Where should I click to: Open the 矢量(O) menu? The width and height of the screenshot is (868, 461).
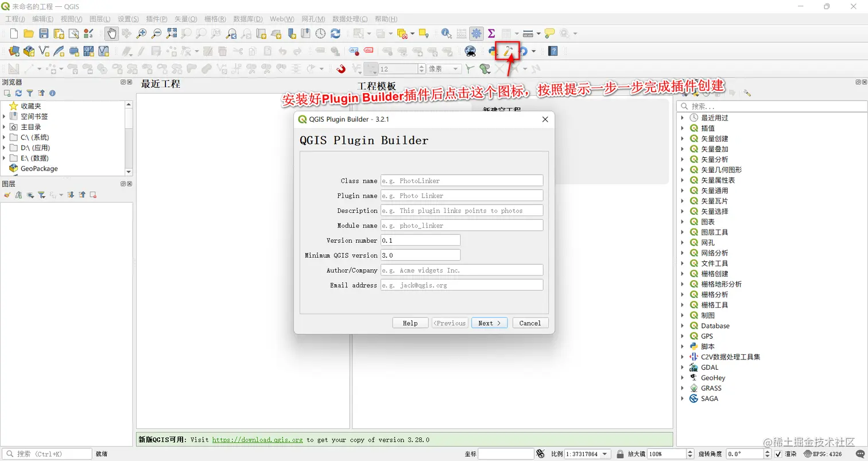pyautogui.click(x=185, y=18)
